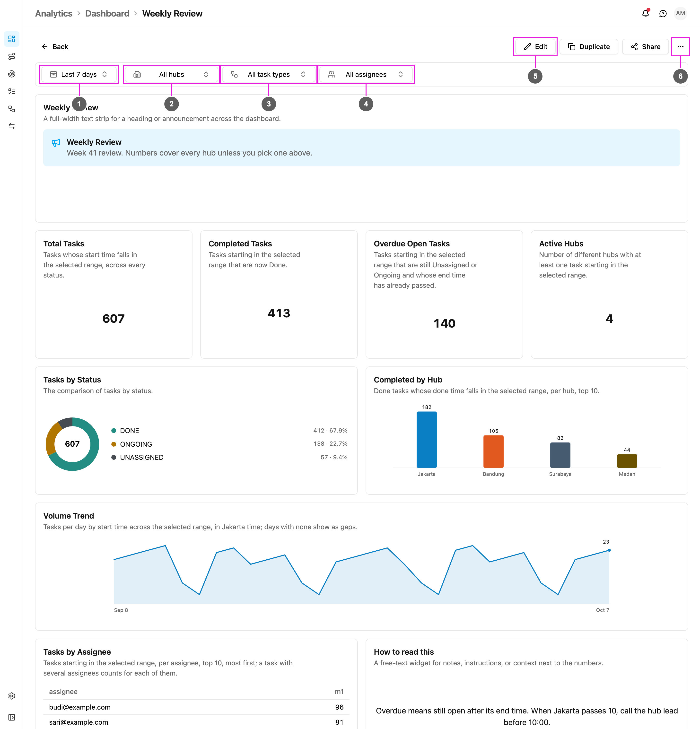Screen dimensions: 700x729
Task: Select the dashboard grid icon in sidebar
Action: click(x=11, y=39)
